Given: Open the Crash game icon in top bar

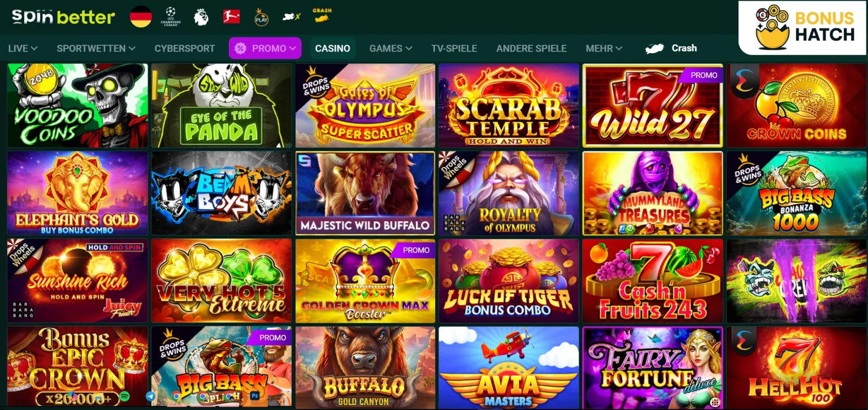Looking at the screenshot, I should pos(322,16).
